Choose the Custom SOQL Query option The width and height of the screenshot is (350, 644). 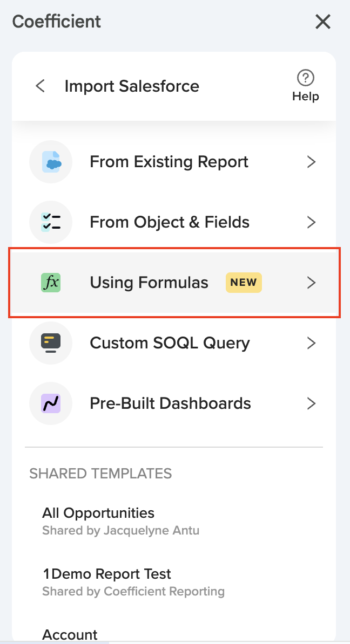click(x=170, y=343)
